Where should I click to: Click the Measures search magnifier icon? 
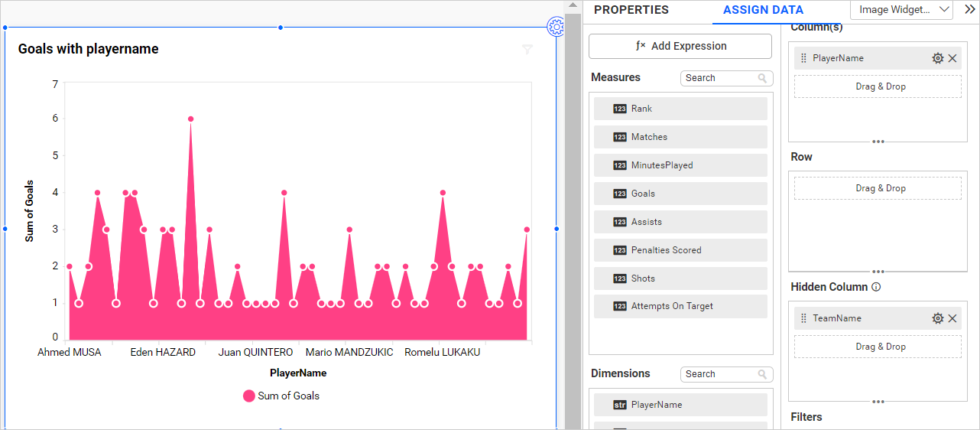click(x=762, y=78)
